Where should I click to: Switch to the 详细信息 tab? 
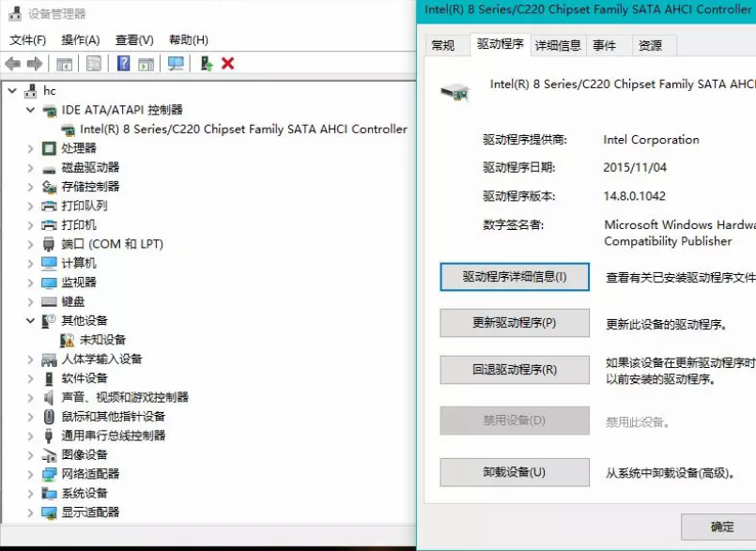(561, 44)
